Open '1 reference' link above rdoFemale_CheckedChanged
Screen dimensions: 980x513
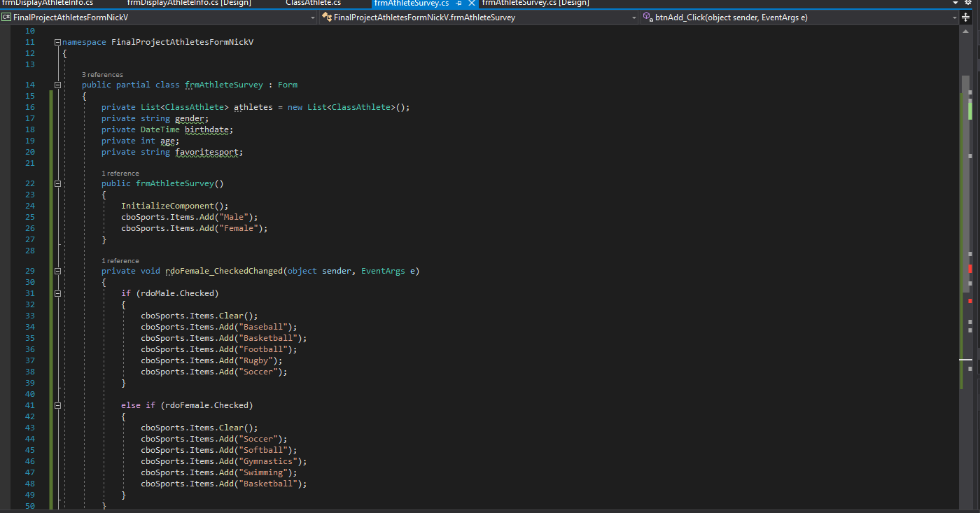120,261
